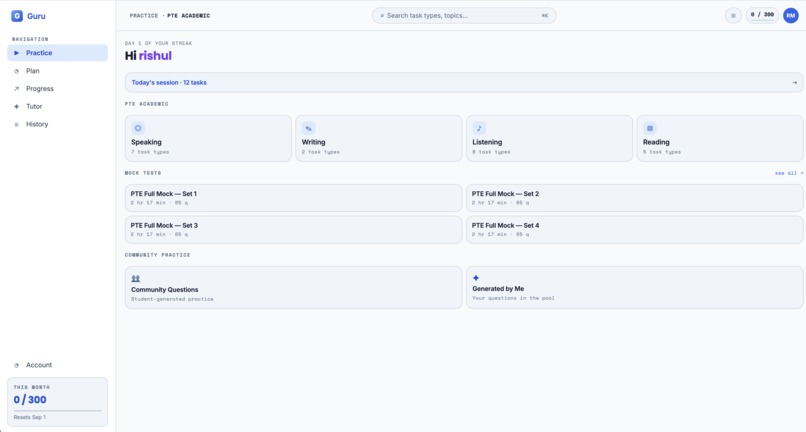The height and width of the screenshot is (432, 806).
Task: Open the Tutor section
Action: [x=58, y=106]
